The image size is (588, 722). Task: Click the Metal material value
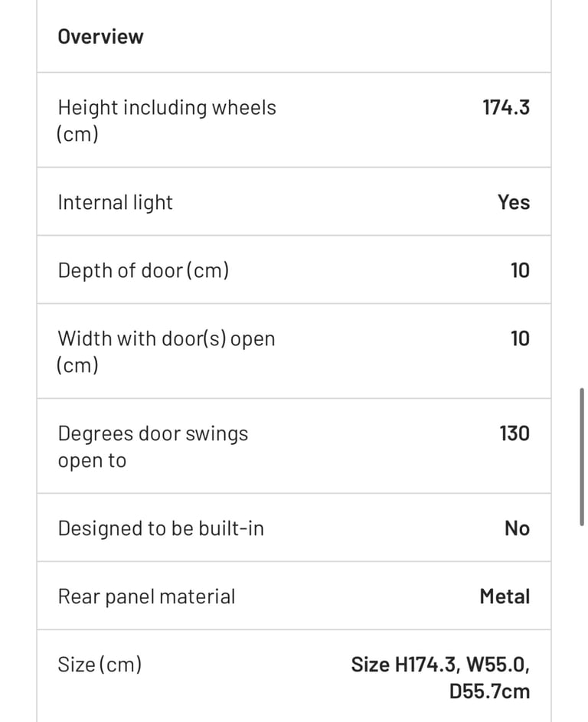tap(505, 596)
